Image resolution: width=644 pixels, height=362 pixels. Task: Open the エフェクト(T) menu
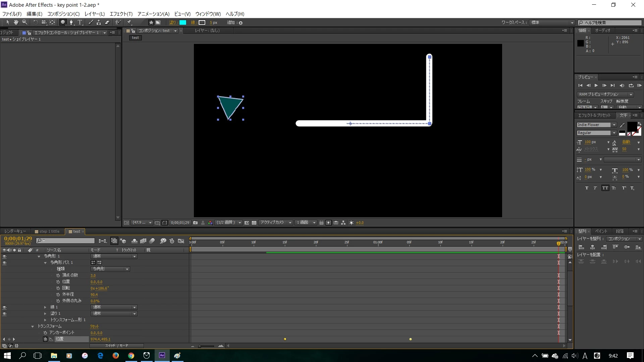tap(121, 14)
